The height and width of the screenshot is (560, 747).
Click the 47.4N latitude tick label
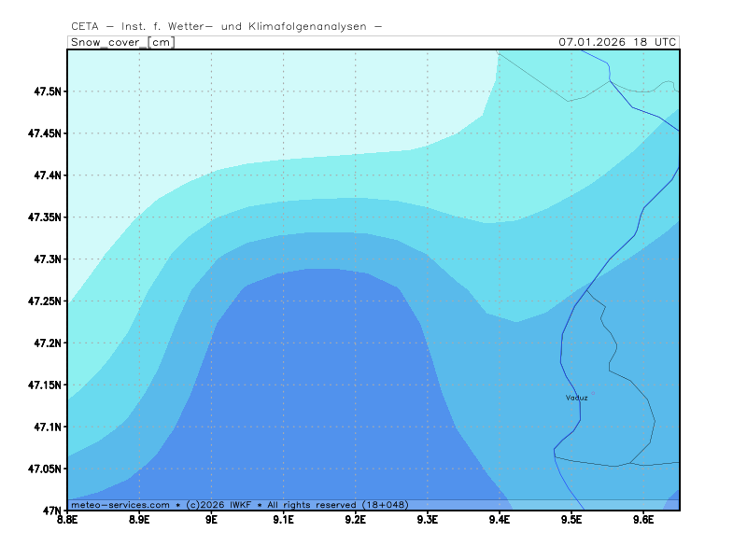pos(46,175)
